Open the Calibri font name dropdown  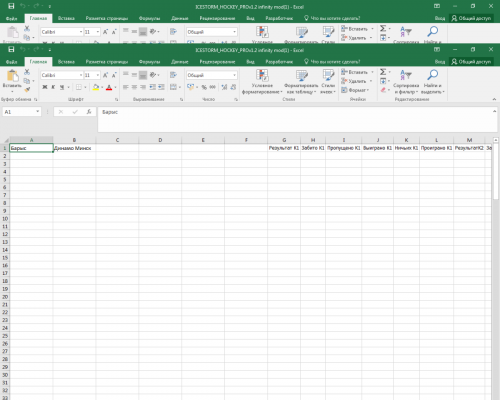coord(81,75)
